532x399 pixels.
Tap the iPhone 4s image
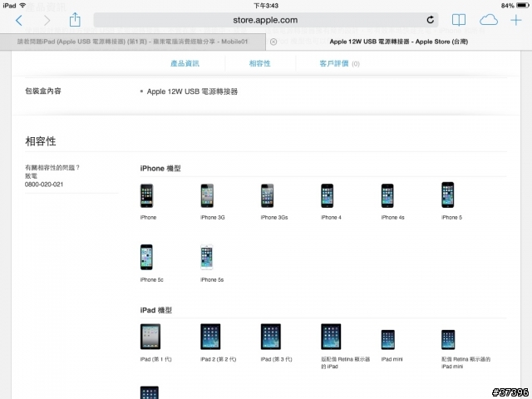pos(387,196)
